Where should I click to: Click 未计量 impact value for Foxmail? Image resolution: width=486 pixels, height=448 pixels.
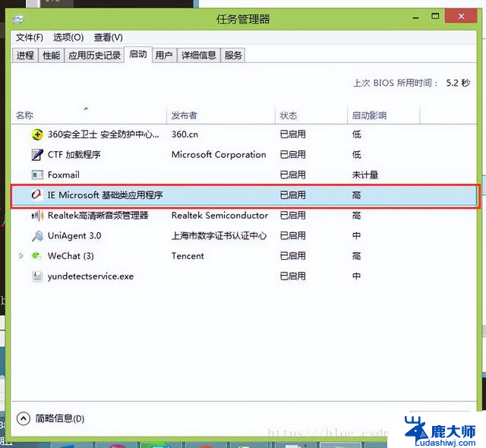coord(364,175)
